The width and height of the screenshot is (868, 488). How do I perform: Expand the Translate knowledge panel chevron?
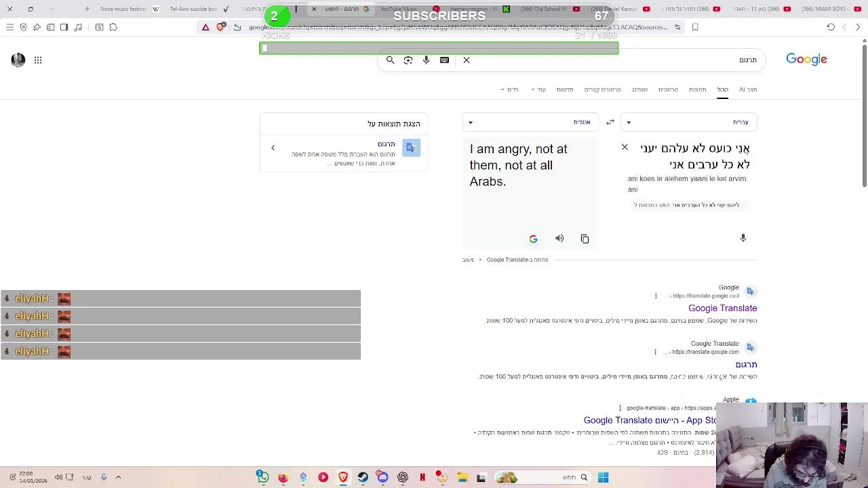[273, 148]
